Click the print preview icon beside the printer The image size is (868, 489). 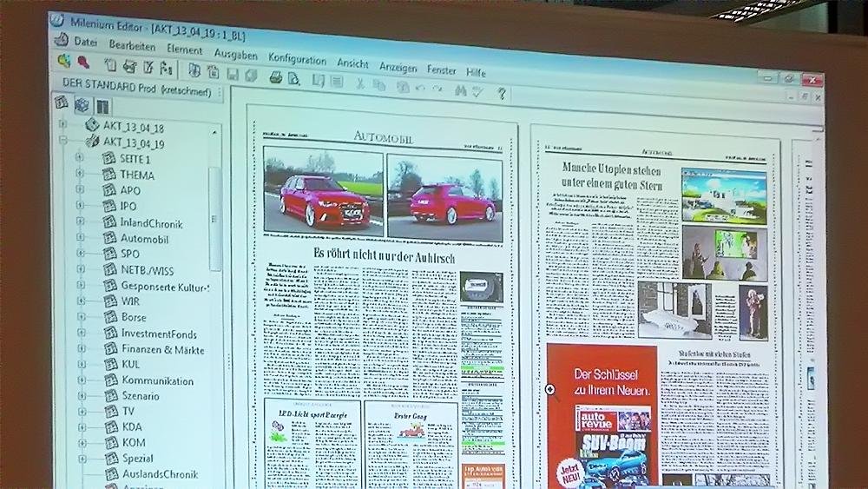click(294, 79)
